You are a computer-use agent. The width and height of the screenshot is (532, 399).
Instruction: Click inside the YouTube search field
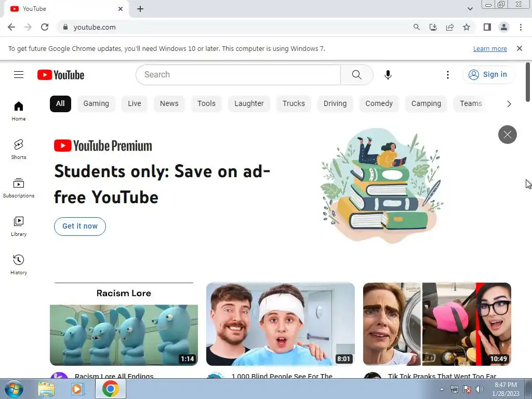[x=238, y=75]
